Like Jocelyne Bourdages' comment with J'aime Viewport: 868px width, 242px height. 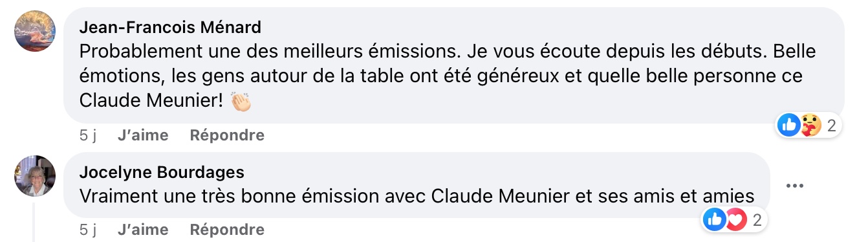[x=143, y=230]
